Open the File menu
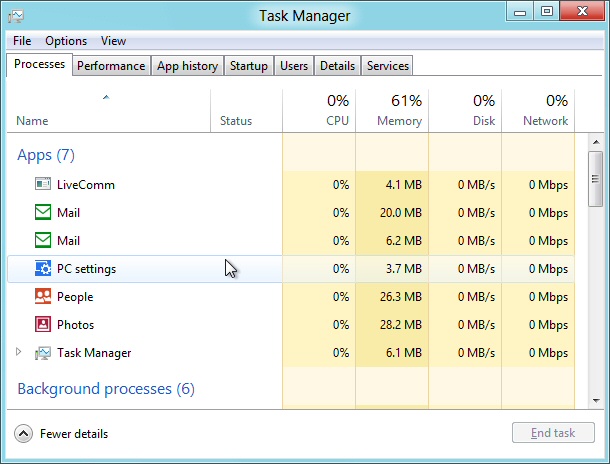 (x=22, y=41)
